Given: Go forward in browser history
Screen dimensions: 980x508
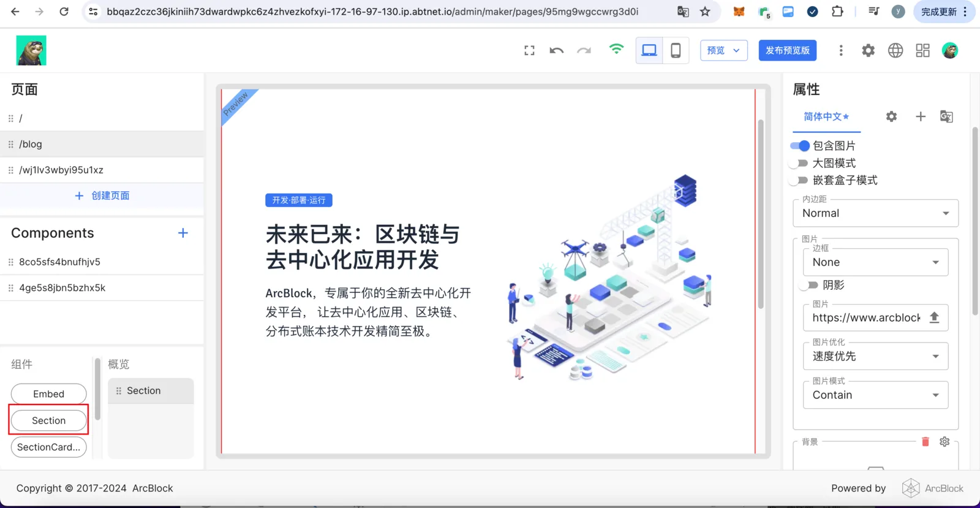Looking at the screenshot, I should click(39, 12).
